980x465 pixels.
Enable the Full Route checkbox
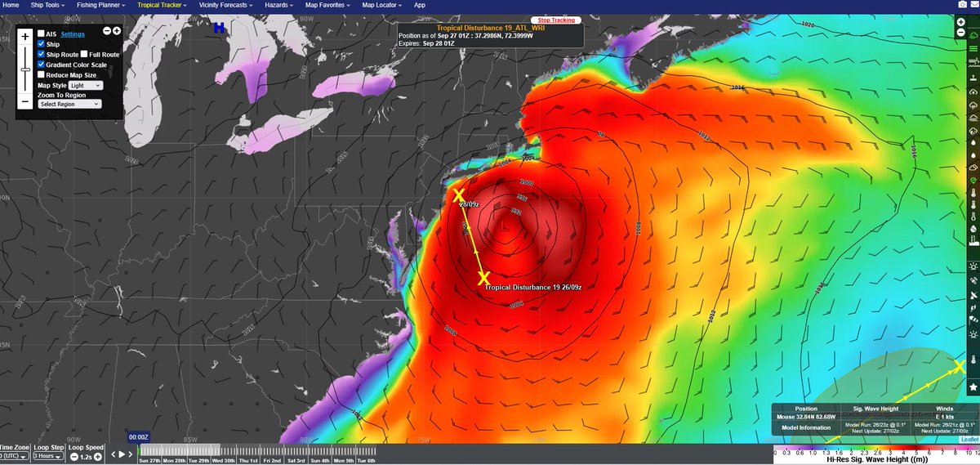(x=85, y=54)
